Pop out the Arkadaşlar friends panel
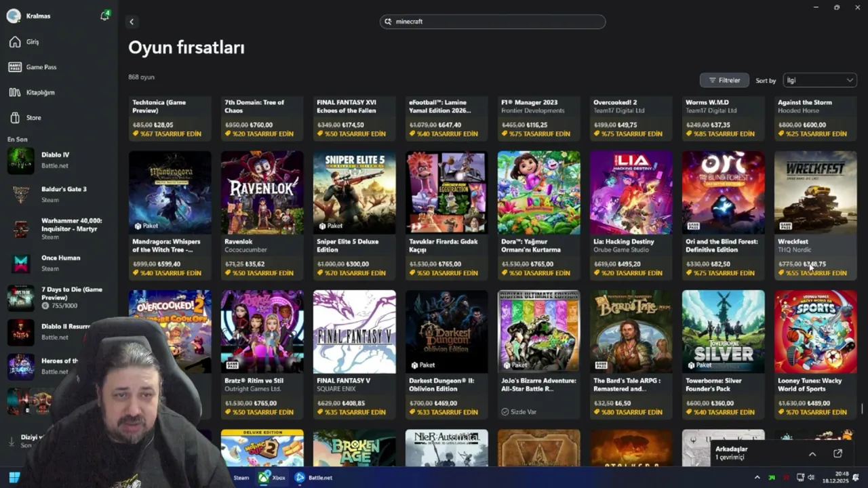This screenshot has width=868, height=488. click(x=837, y=453)
